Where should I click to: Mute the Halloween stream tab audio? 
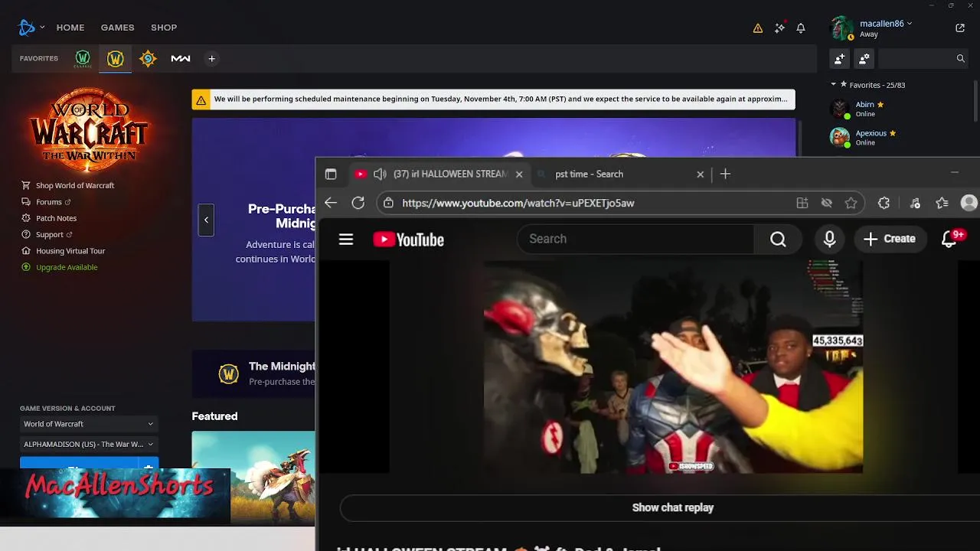pos(380,174)
